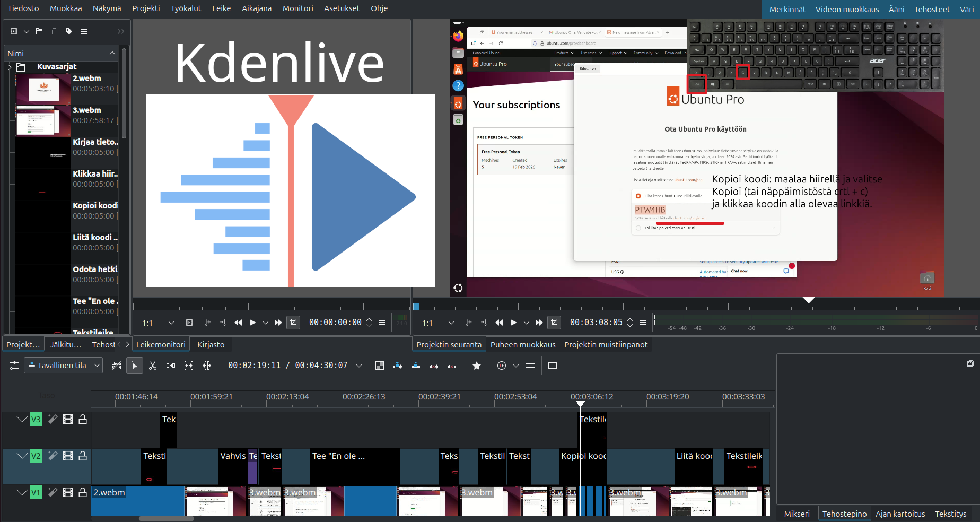The image size is (980, 522).
Task: Set zone in point in clip monitor
Action: pos(208,323)
